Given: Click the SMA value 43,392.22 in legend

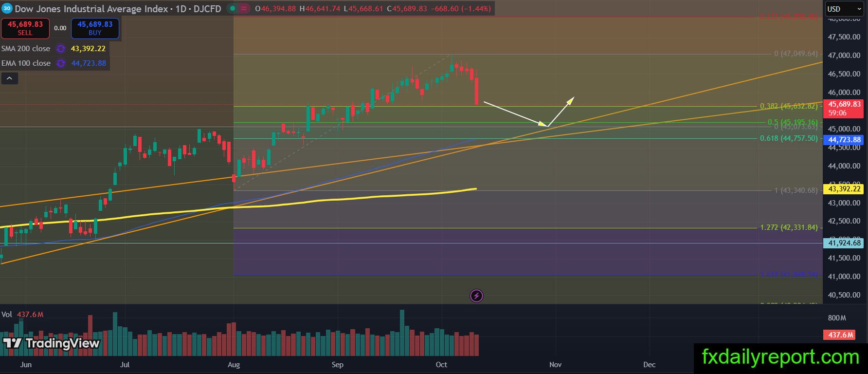Looking at the screenshot, I should (88, 49).
